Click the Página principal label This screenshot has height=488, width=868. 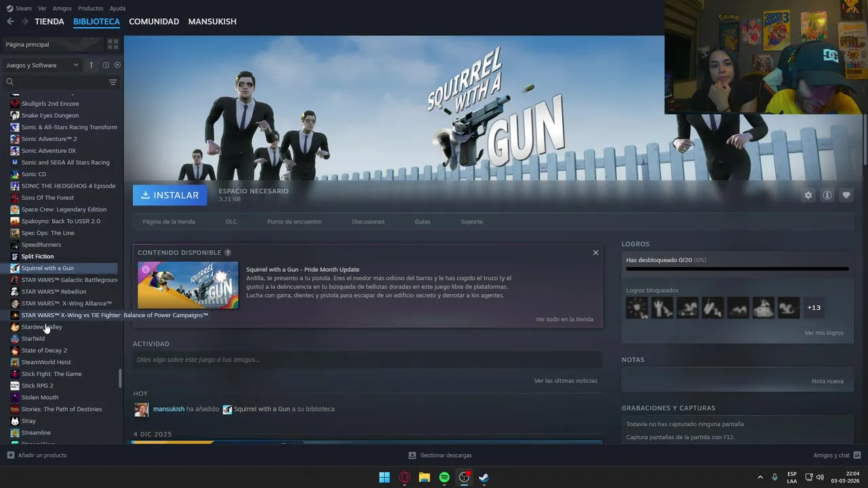[x=27, y=44]
